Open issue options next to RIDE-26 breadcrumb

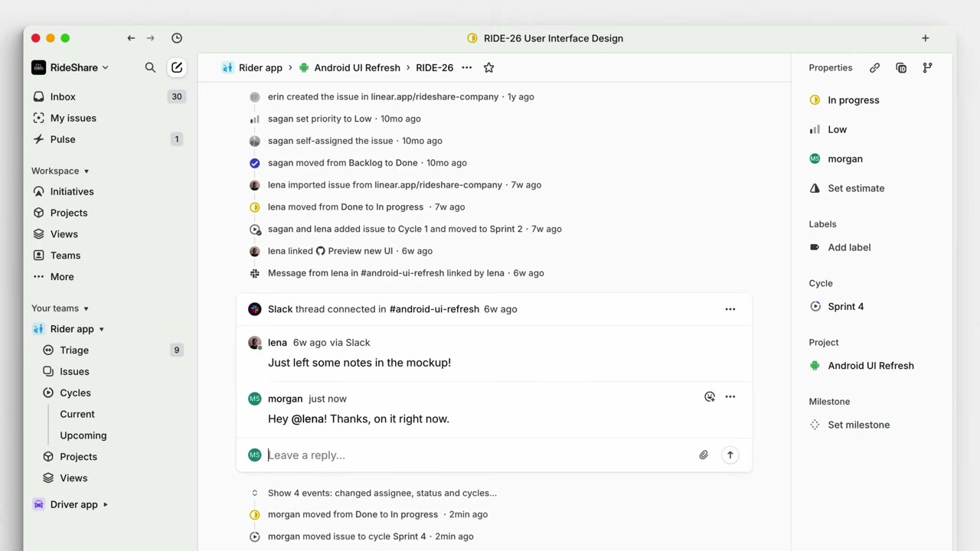click(x=466, y=67)
